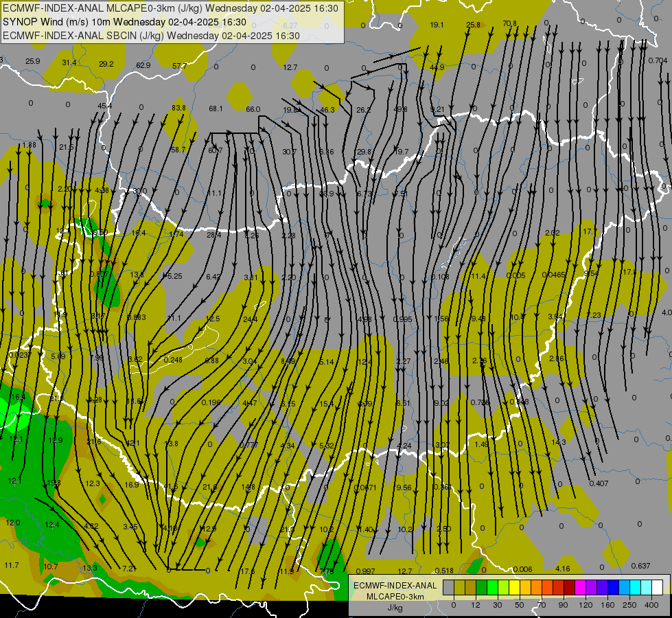Click the map value 17.7
The image size is (672, 618).
click(x=590, y=231)
